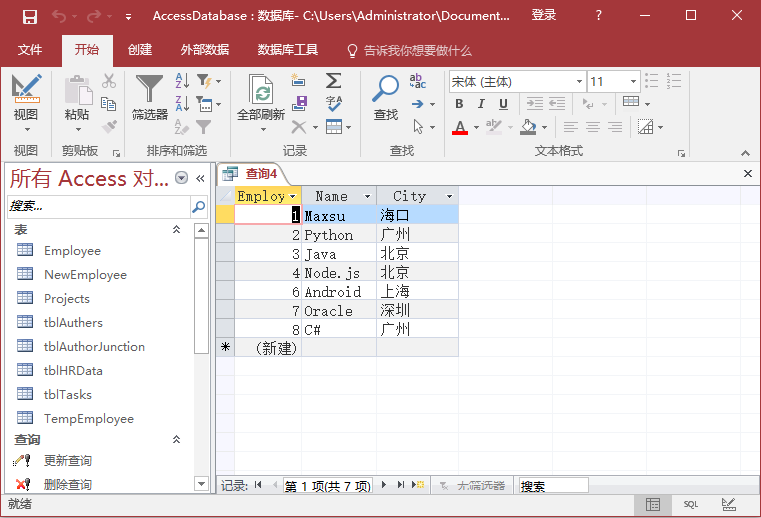Toggle Underline formatting
The width and height of the screenshot is (761, 518).
pyautogui.click(x=503, y=104)
